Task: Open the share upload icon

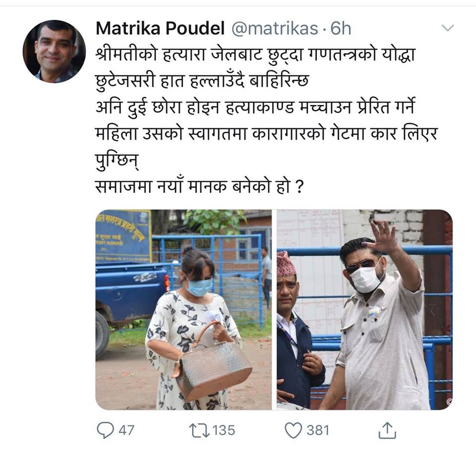Action: pyautogui.click(x=387, y=430)
